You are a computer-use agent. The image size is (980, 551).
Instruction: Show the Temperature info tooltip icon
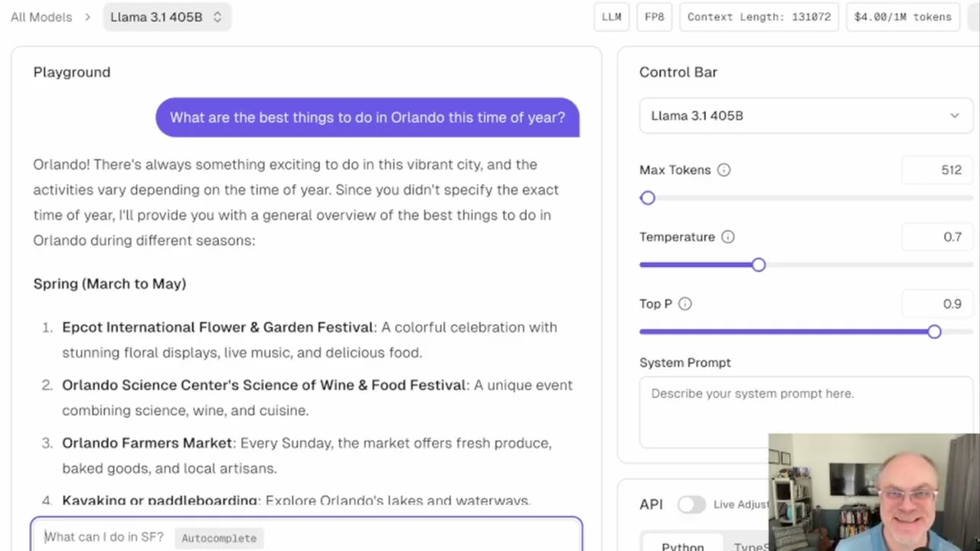click(x=727, y=237)
